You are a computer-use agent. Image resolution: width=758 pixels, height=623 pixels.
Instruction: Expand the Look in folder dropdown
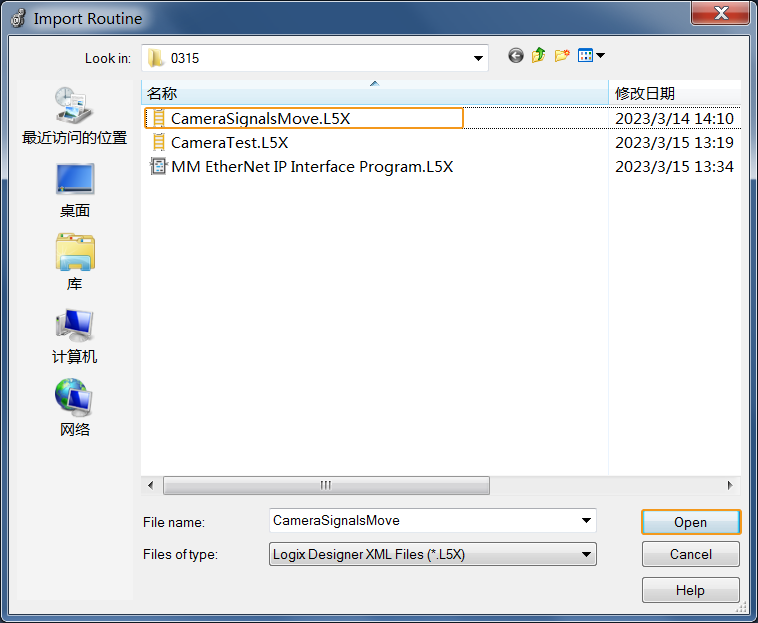click(x=478, y=58)
